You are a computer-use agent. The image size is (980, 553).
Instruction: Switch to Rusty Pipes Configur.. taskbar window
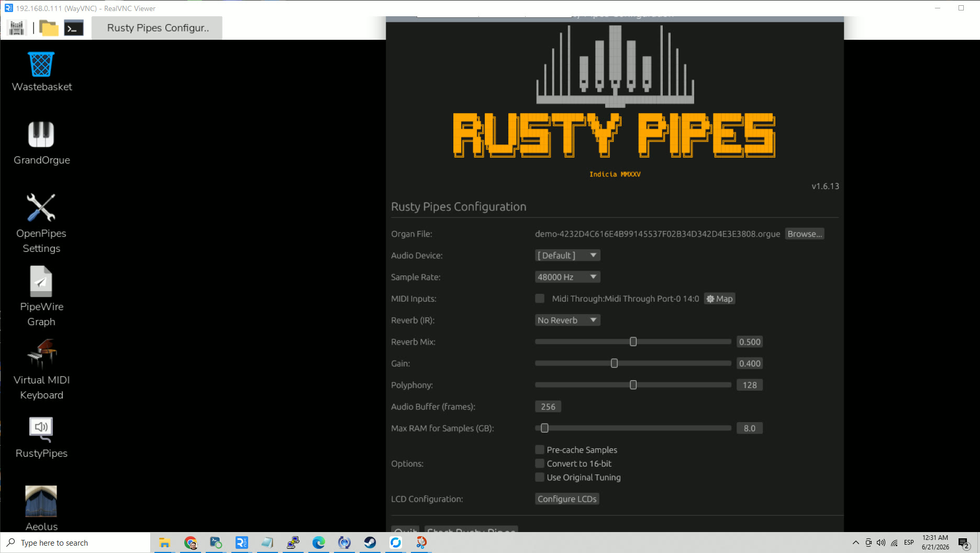tap(157, 28)
